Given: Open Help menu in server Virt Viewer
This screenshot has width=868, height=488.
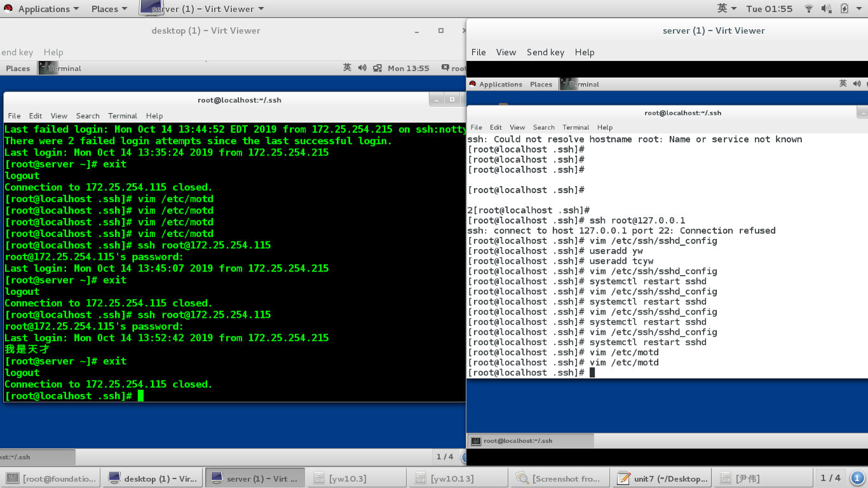Looking at the screenshot, I should tap(585, 52).
